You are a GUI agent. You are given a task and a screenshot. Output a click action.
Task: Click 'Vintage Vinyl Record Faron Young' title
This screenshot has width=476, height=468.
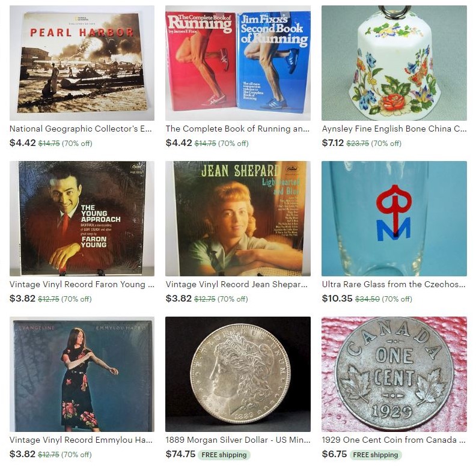pyautogui.click(x=82, y=284)
